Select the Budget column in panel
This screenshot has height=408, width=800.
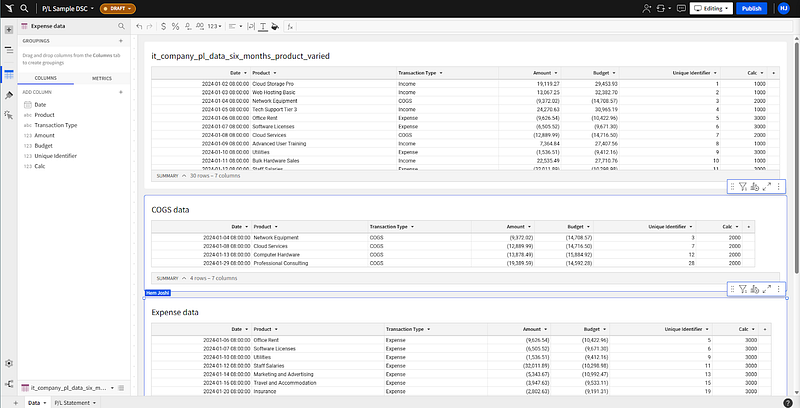(x=43, y=145)
